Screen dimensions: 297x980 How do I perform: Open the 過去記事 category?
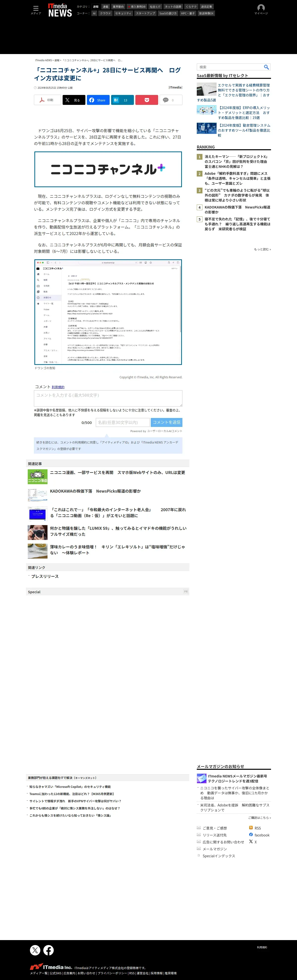(207, 6)
